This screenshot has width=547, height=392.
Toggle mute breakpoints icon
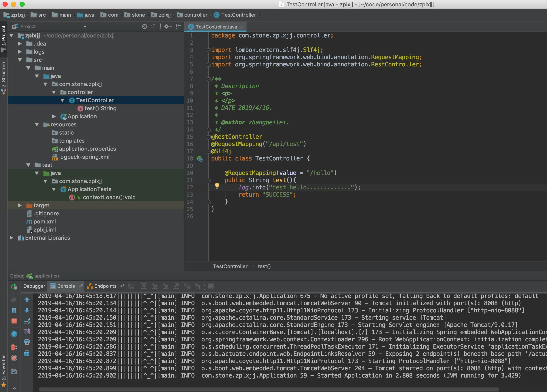pos(14,358)
